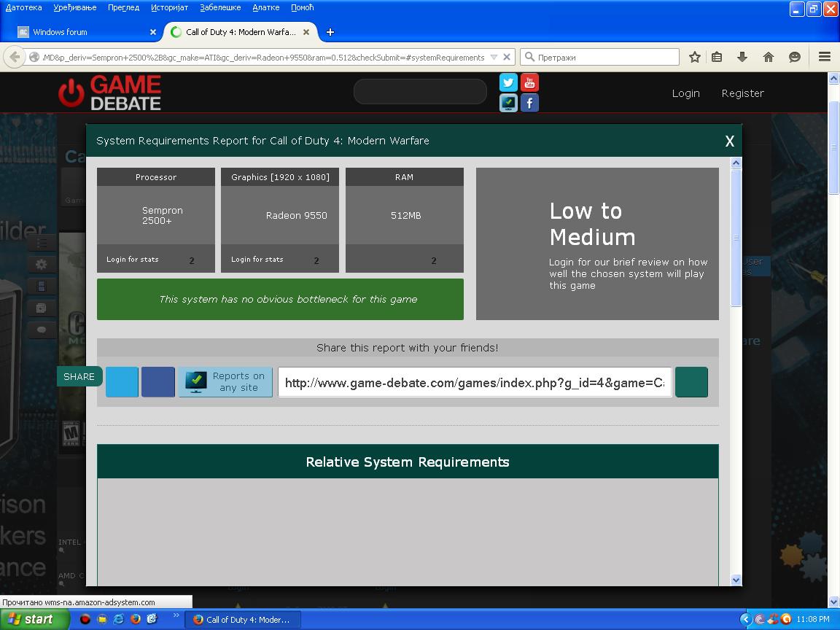Viewport: 840px width, 630px height.
Task: Click the Game Debate site search box
Action: point(421,92)
